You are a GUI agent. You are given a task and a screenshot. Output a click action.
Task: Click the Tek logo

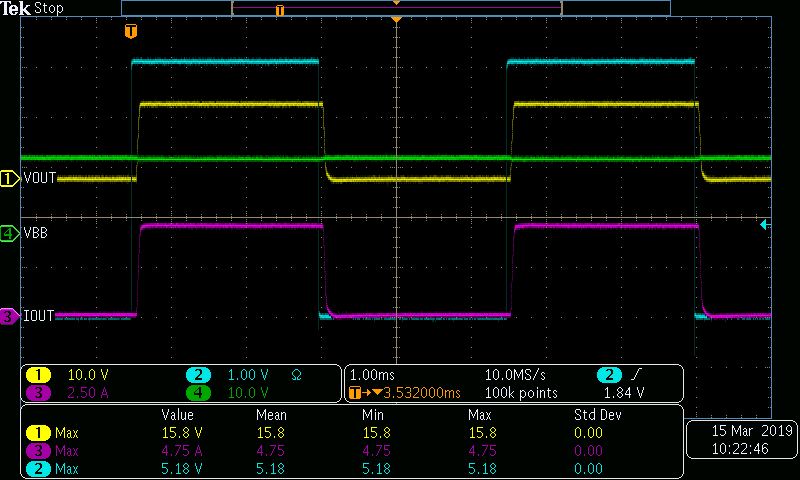(x=16, y=8)
